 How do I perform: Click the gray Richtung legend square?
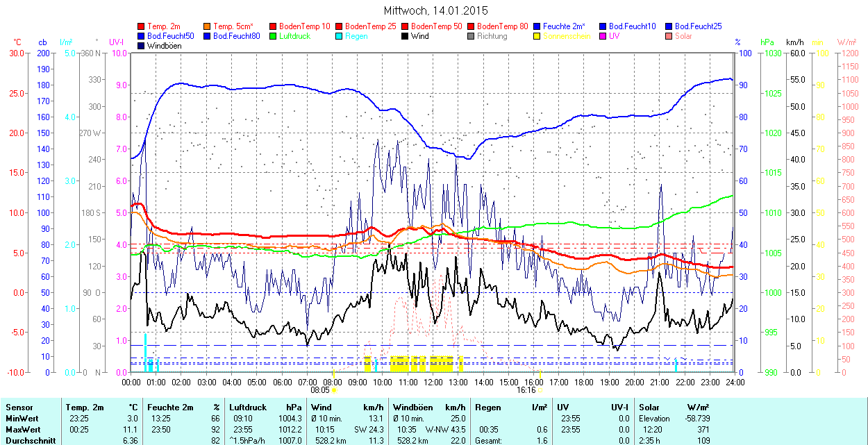[x=471, y=36]
